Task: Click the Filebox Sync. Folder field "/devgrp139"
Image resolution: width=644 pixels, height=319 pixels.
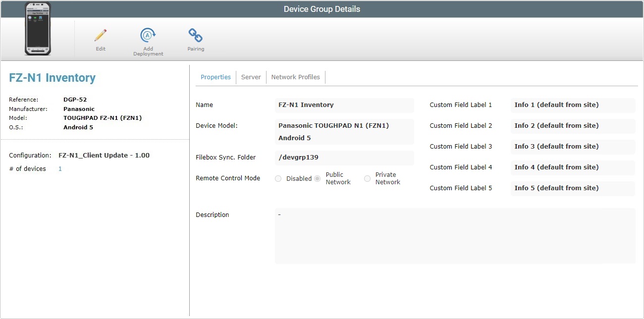Action: [x=344, y=158]
